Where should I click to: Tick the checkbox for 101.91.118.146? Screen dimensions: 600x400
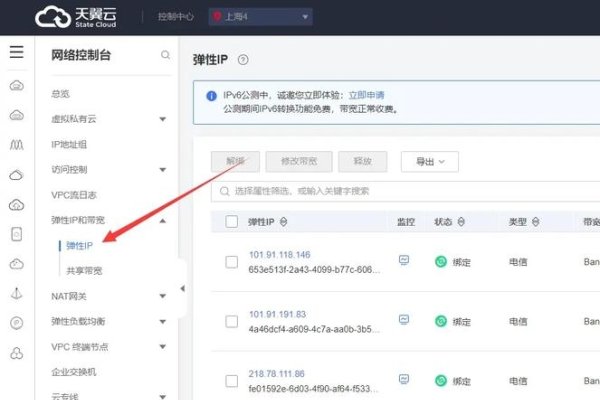pyautogui.click(x=232, y=262)
